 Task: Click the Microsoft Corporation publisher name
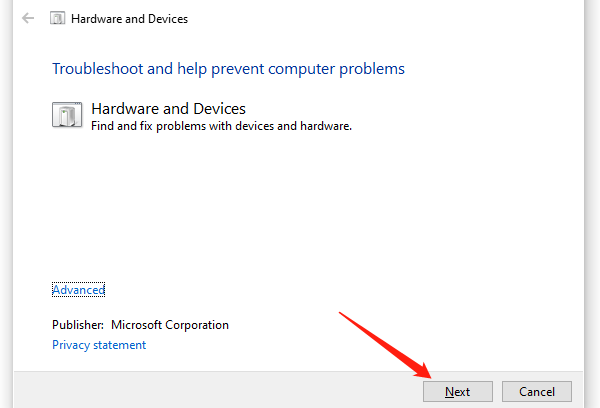click(x=170, y=325)
